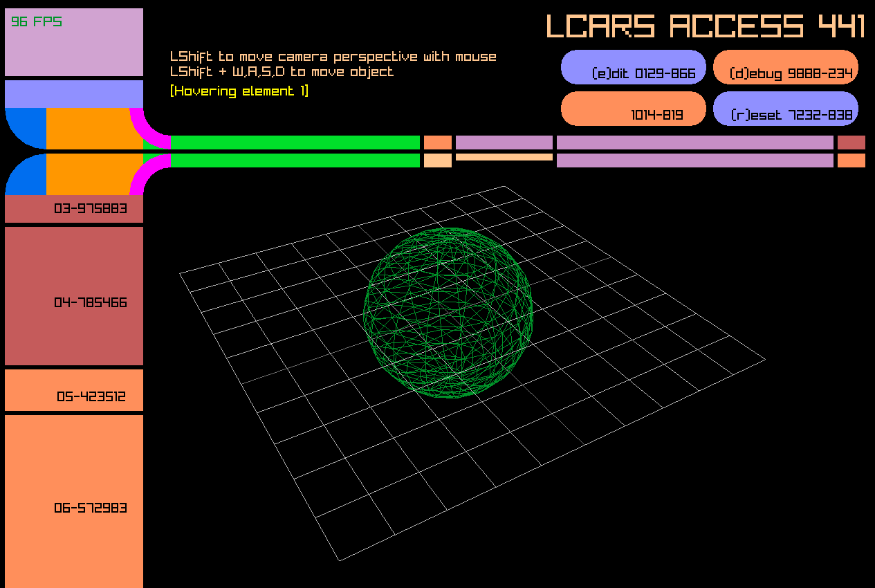875x588 pixels.
Task: Choose the 05-423512 sidebar panel
Action: pyautogui.click(x=74, y=390)
